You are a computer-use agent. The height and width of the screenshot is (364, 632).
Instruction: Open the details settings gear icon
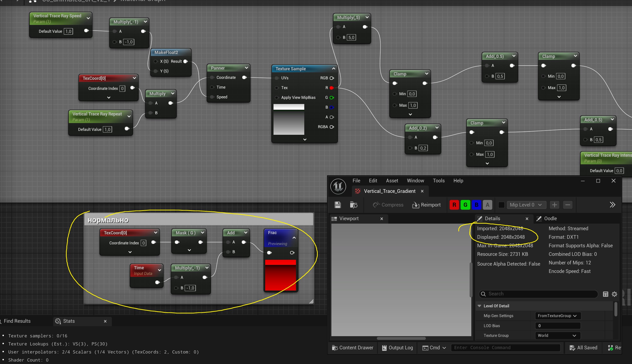pyautogui.click(x=614, y=294)
